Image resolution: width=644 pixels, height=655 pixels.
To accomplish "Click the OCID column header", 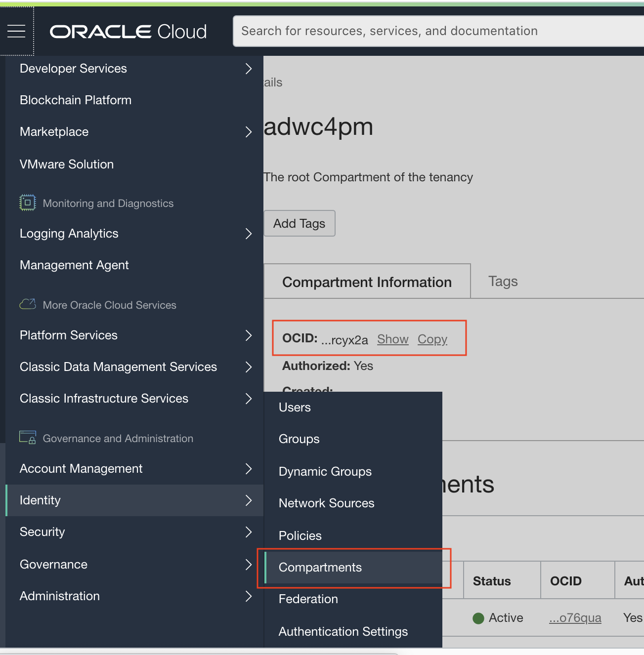I will (x=566, y=581).
